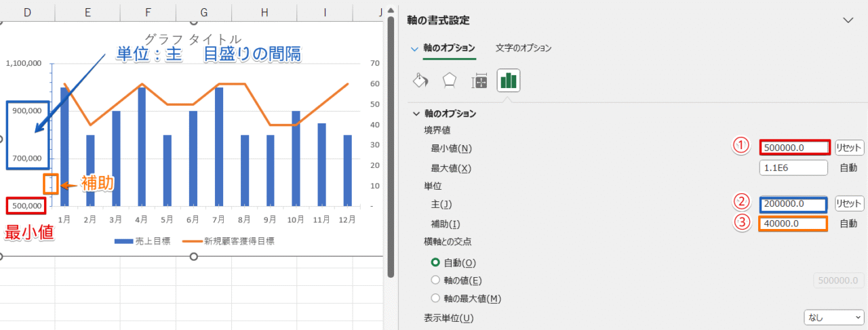Select the Axis Options bar chart icon
Screen dimensions: 868x330
coord(509,81)
